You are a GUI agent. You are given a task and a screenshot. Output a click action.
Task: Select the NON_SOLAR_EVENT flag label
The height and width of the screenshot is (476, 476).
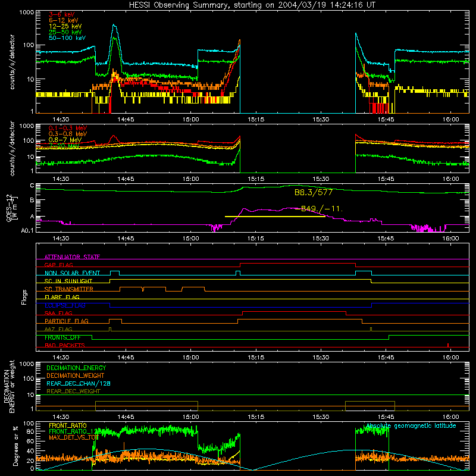coord(72,273)
